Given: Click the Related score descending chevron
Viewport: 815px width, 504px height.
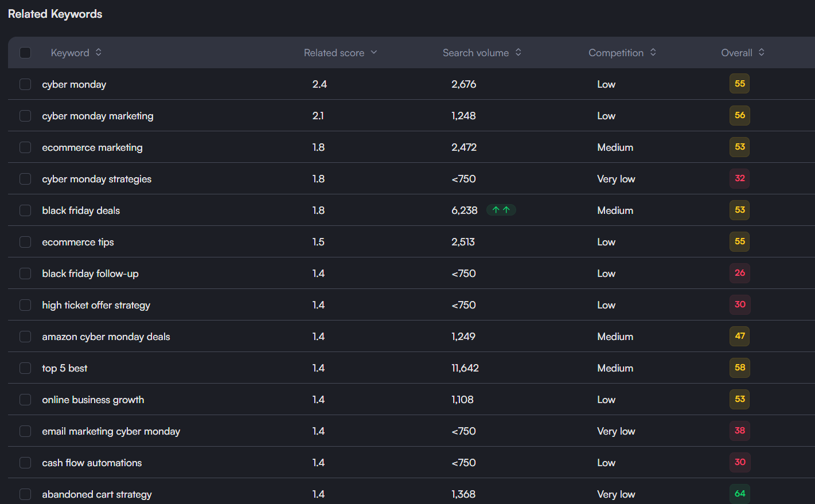Looking at the screenshot, I should tap(375, 52).
